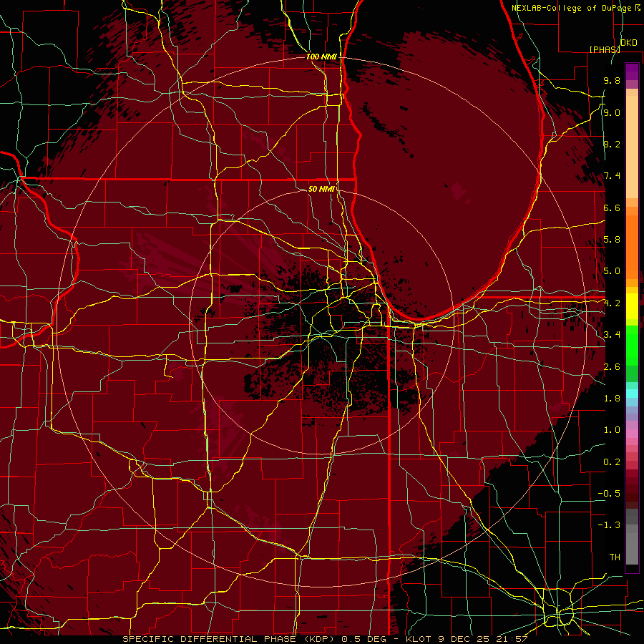Click the 9.0 scale value
The image size is (644, 644).
coord(612,113)
